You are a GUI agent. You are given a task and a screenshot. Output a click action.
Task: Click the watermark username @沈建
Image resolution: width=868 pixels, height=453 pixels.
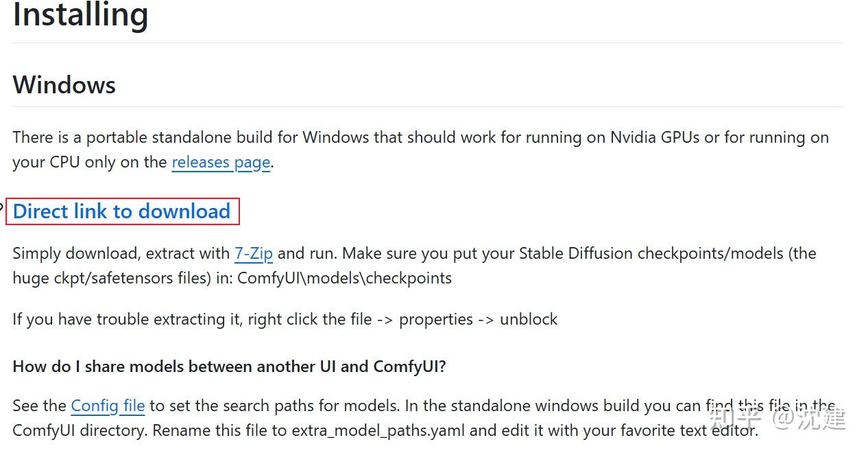click(x=809, y=417)
